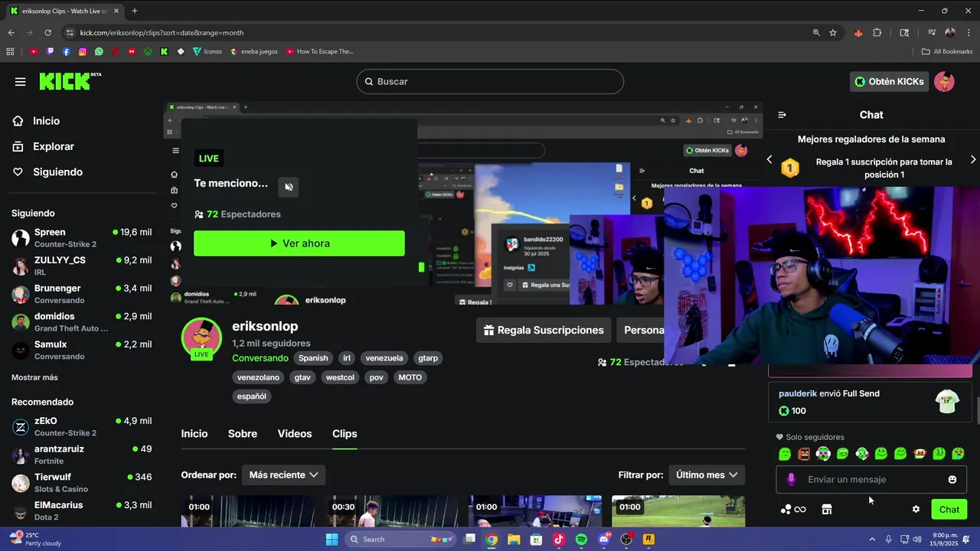Open the Chrome extensions puzzle icon
This screenshot has height=551, width=980.
click(x=877, y=33)
